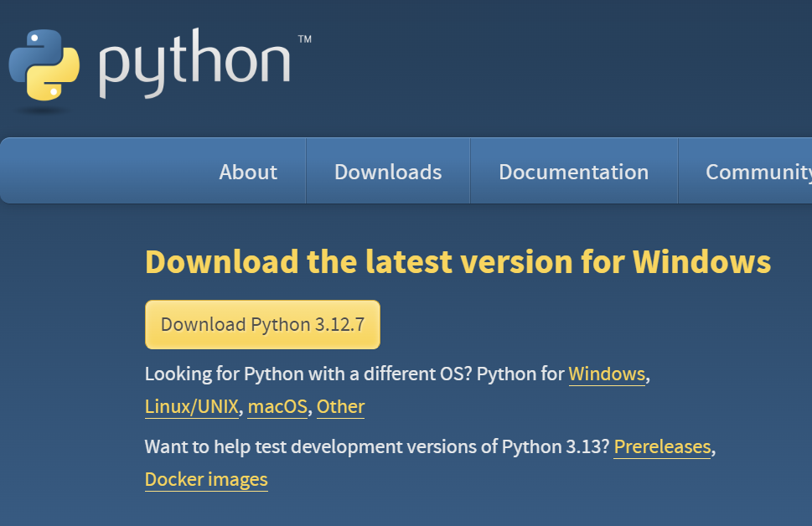Click the trademark symbol beside python logo
The image size is (812, 526).
point(304,39)
